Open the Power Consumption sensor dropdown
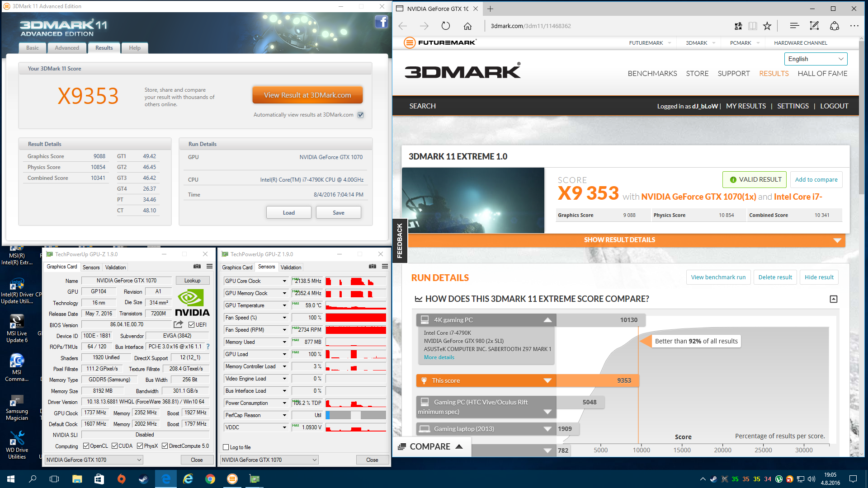This screenshot has width=868, height=488. 284,403
